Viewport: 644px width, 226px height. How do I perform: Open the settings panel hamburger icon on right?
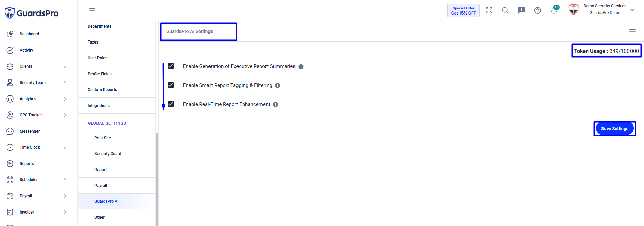pos(633,31)
